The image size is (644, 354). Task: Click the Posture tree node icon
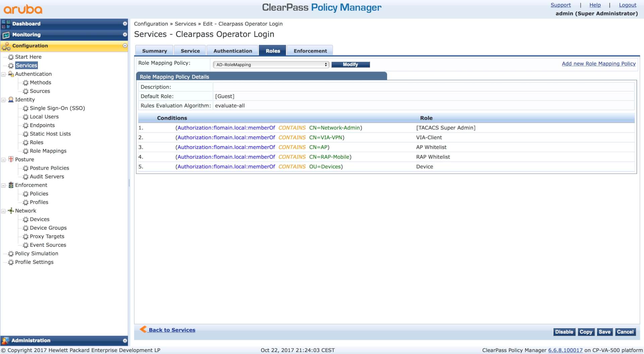point(11,159)
